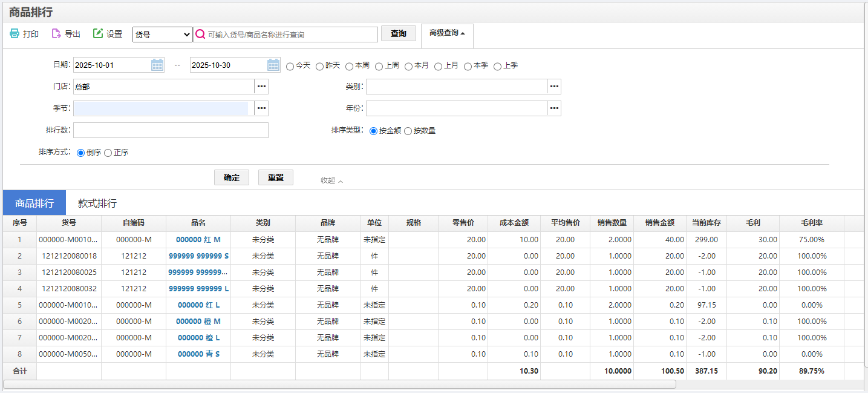Click the 重置 reset button

click(x=276, y=177)
